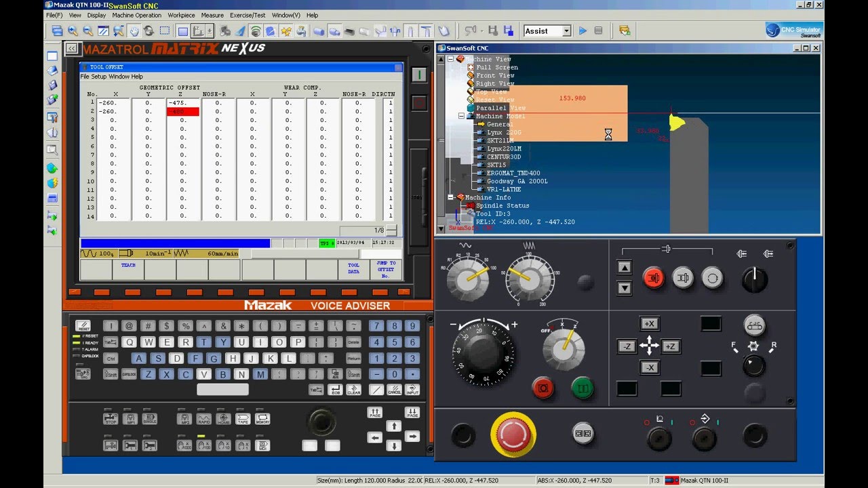The width and height of the screenshot is (868, 488).
Task: Select the hand pan tool in toolbar
Action: [x=134, y=30]
